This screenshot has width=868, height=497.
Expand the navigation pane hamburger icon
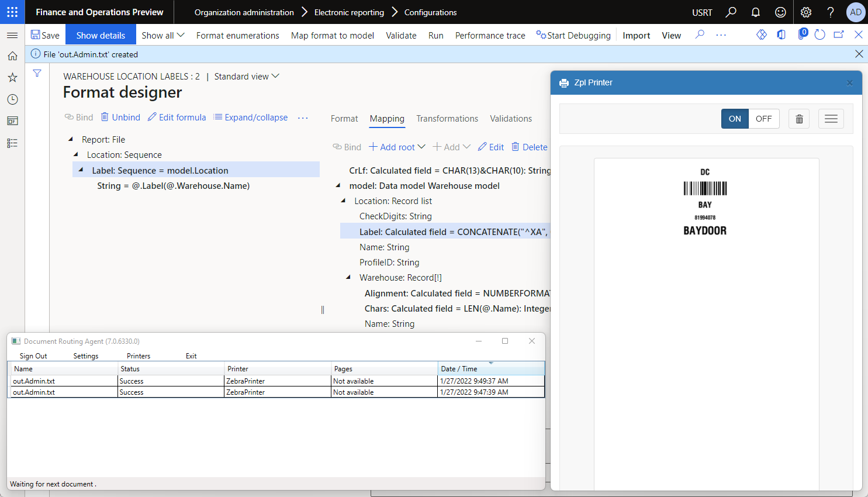pos(12,35)
